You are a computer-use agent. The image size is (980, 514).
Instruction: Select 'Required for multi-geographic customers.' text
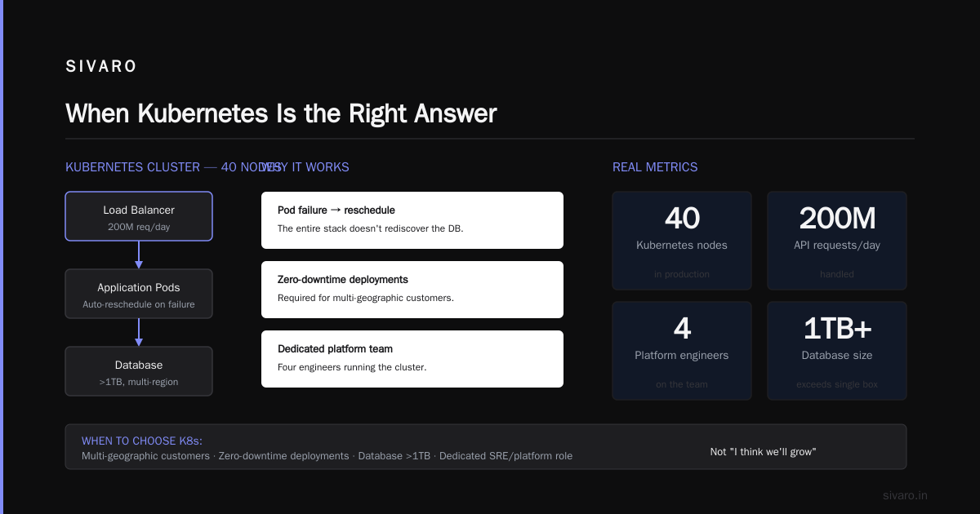[x=365, y=298]
